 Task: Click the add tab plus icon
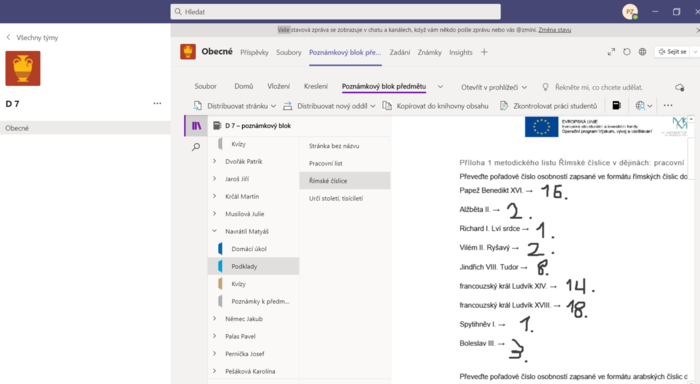484,52
